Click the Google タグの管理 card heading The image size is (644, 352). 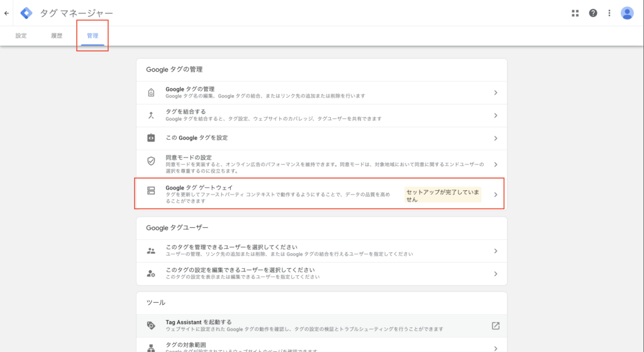tap(174, 69)
